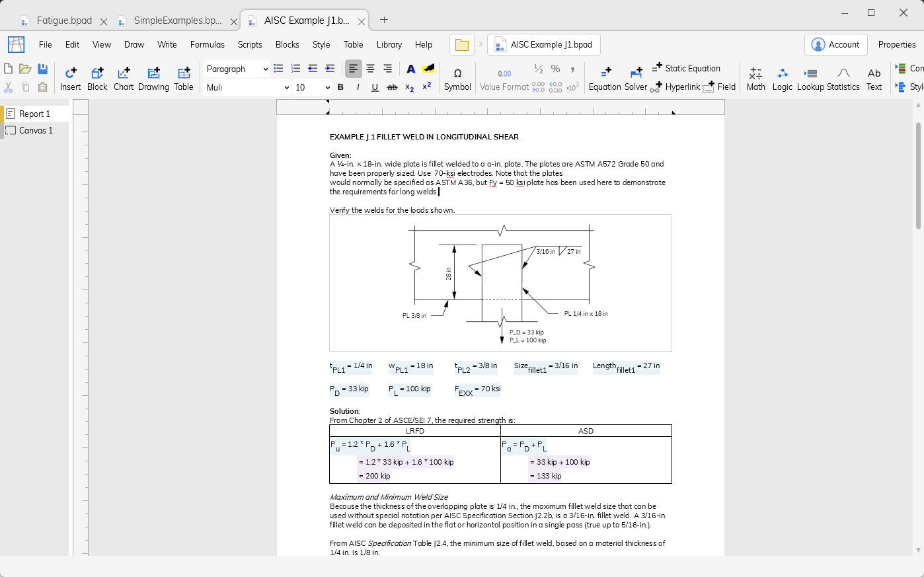Image resolution: width=924 pixels, height=577 pixels.
Task: Close the Fatigue.bpad tab
Action: pyautogui.click(x=104, y=21)
